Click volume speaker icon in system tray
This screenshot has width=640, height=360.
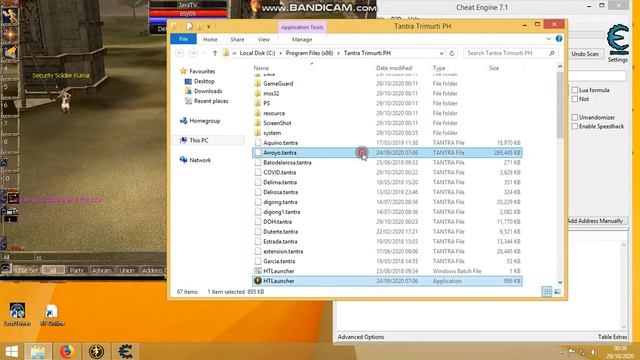coord(594,352)
